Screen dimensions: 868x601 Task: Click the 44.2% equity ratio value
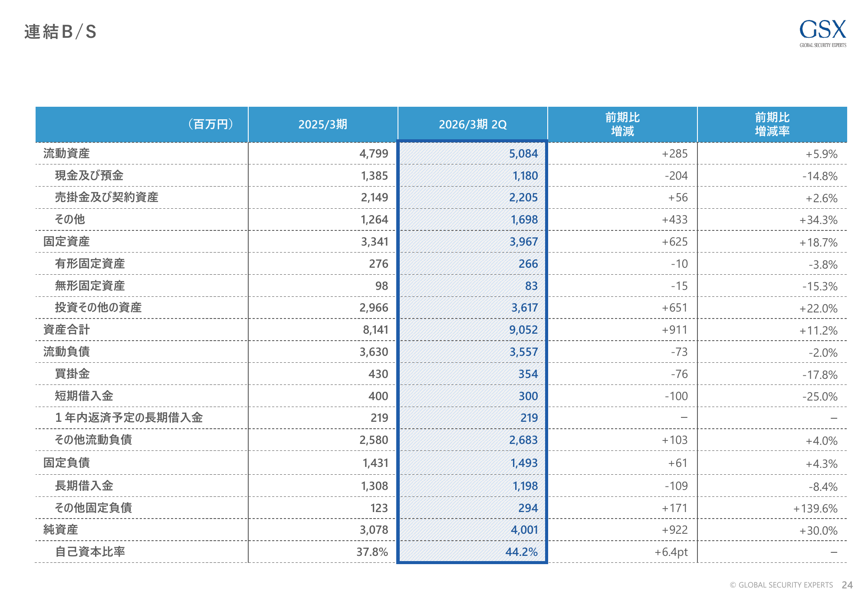(x=521, y=552)
